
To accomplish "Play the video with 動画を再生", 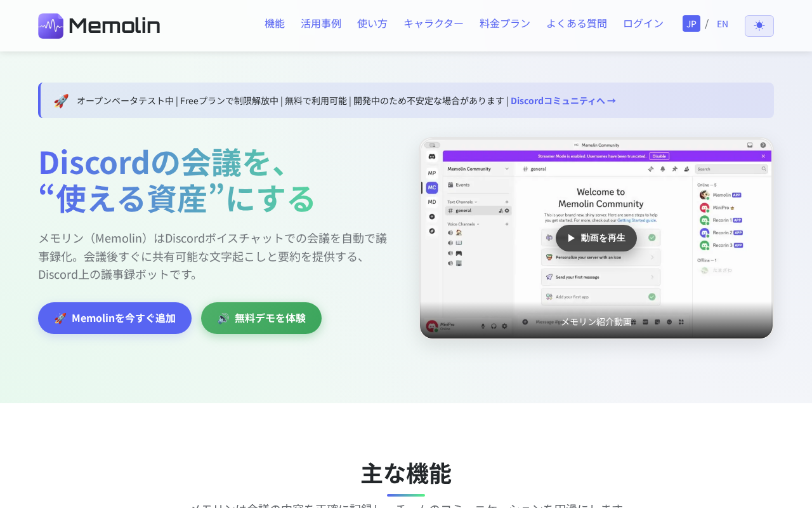I will (596, 238).
